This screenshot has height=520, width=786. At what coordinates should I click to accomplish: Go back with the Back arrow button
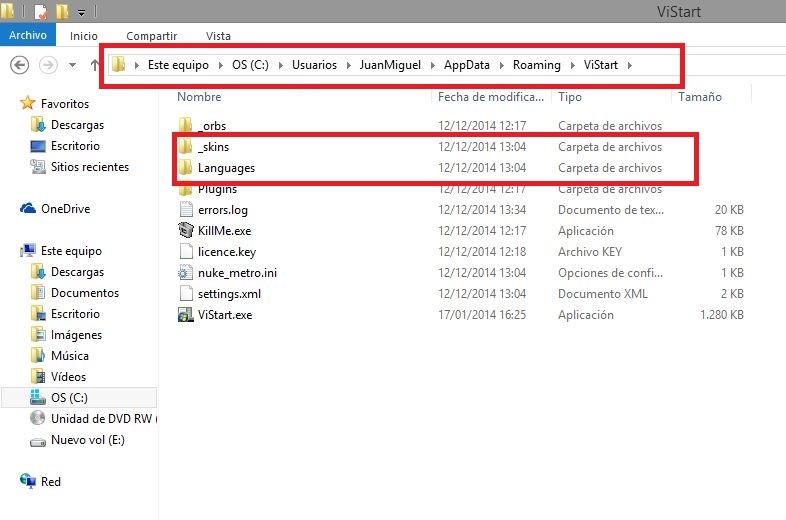pos(20,65)
